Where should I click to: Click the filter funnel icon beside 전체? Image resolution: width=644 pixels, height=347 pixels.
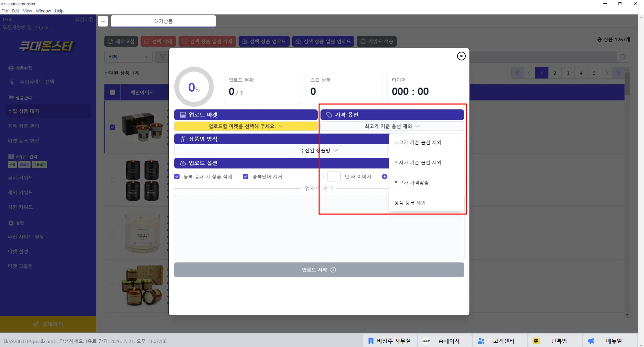tap(162, 57)
